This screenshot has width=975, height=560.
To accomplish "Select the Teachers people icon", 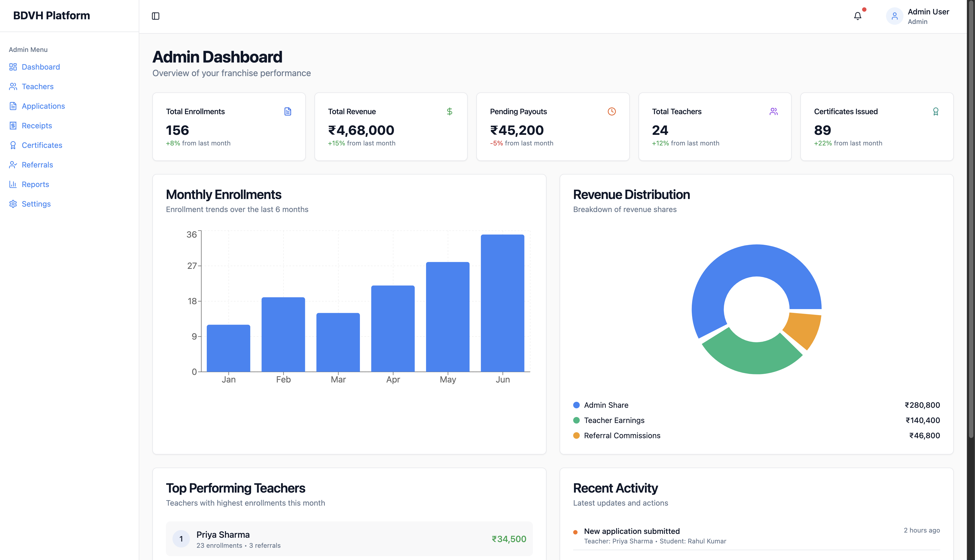I will [x=13, y=86].
